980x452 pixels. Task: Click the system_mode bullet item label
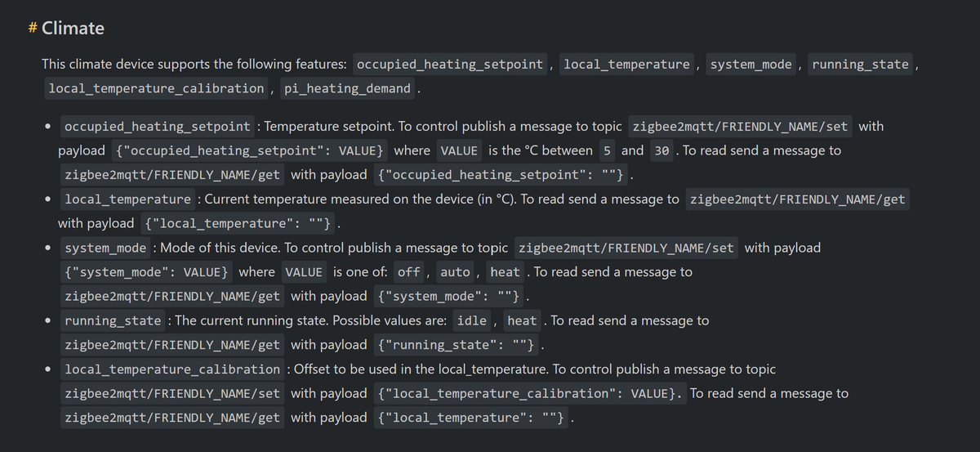click(x=105, y=248)
